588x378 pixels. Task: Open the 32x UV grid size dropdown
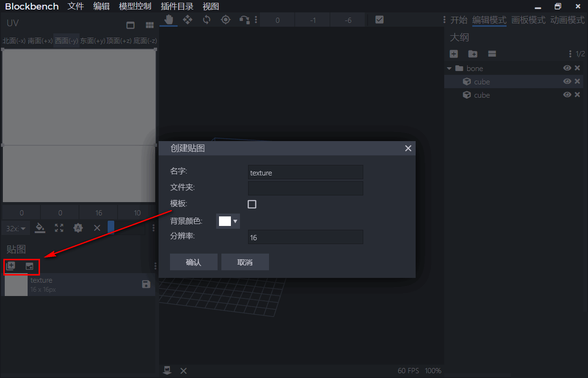pyautogui.click(x=16, y=228)
